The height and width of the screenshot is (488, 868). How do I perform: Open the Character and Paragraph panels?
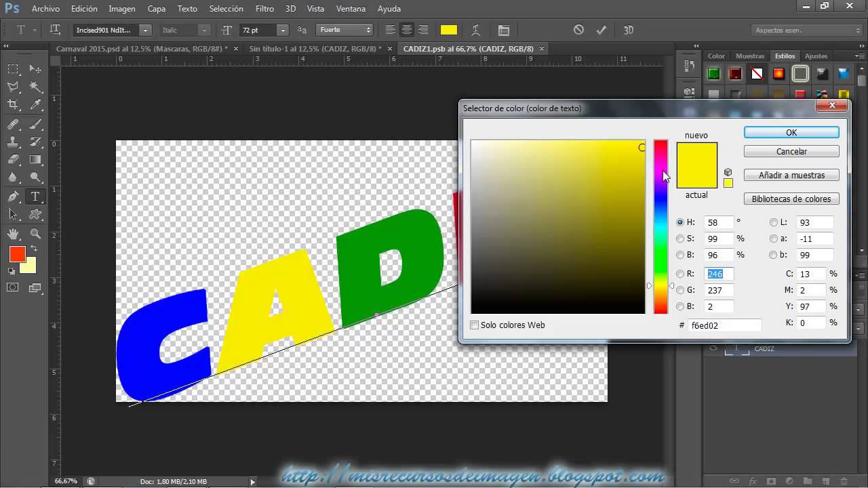[504, 30]
